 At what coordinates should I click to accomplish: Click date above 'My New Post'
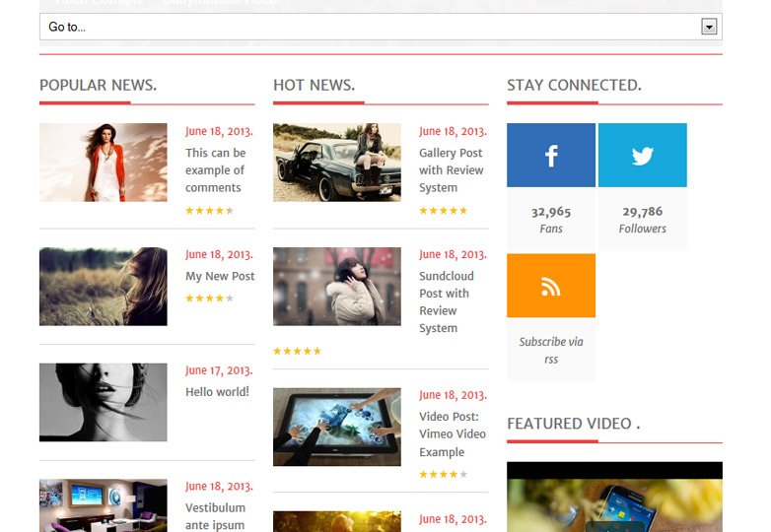219,254
